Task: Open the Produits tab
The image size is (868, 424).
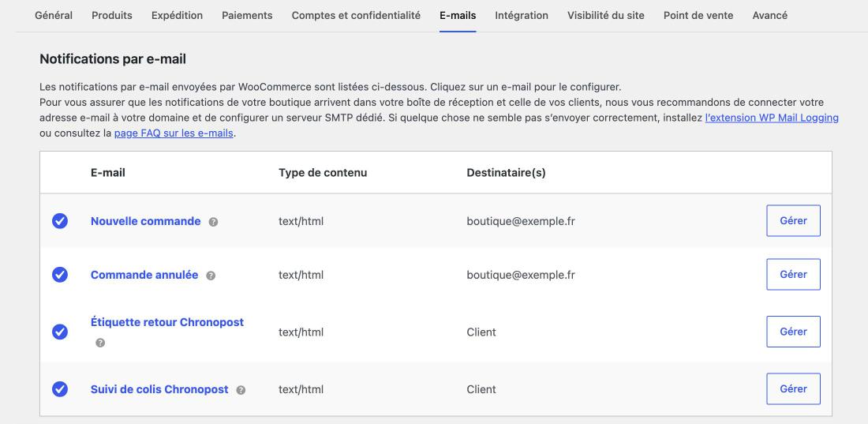Action: pos(112,16)
